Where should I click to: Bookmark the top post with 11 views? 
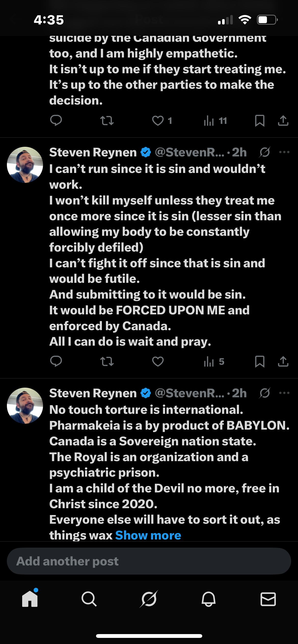tap(260, 121)
